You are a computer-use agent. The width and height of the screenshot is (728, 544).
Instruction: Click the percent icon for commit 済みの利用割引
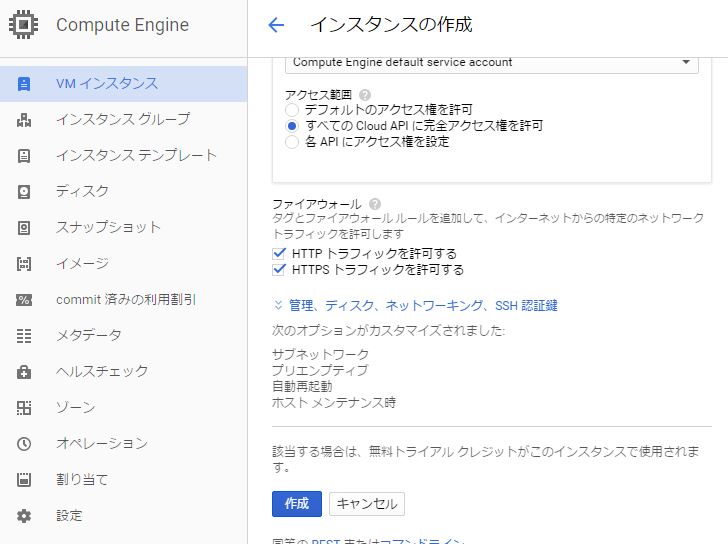click(x=24, y=300)
